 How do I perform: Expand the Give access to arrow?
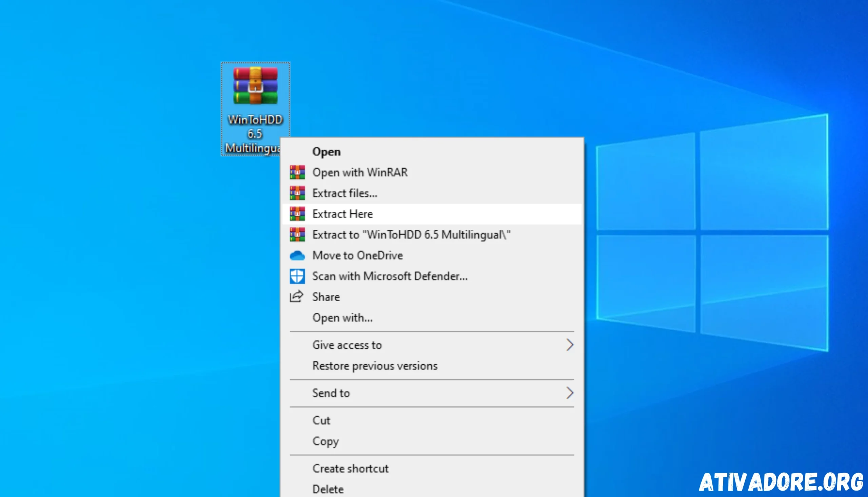point(570,345)
